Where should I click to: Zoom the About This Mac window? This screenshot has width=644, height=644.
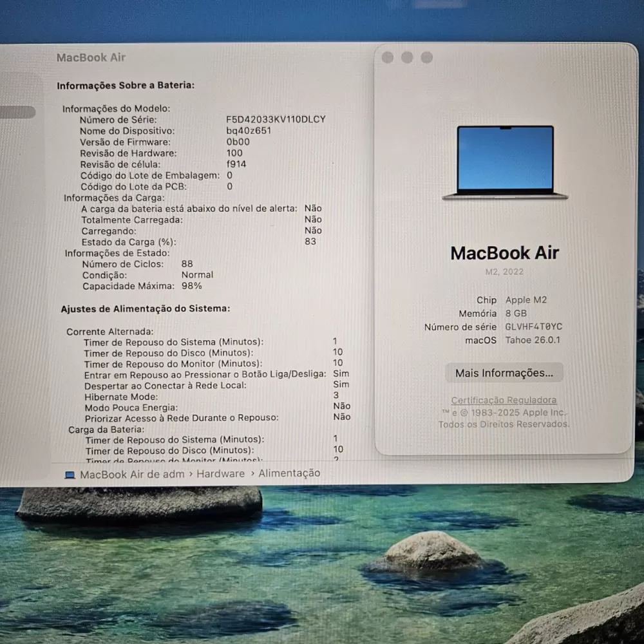pos(427,58)
